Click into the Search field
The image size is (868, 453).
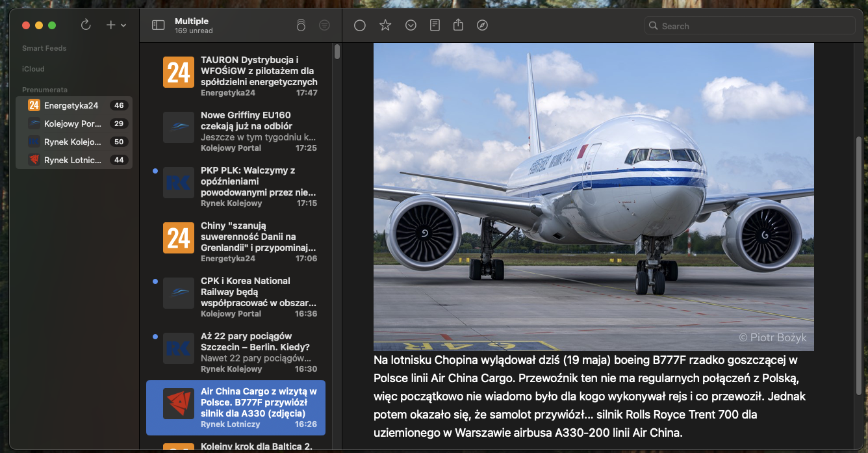[754, 26]
